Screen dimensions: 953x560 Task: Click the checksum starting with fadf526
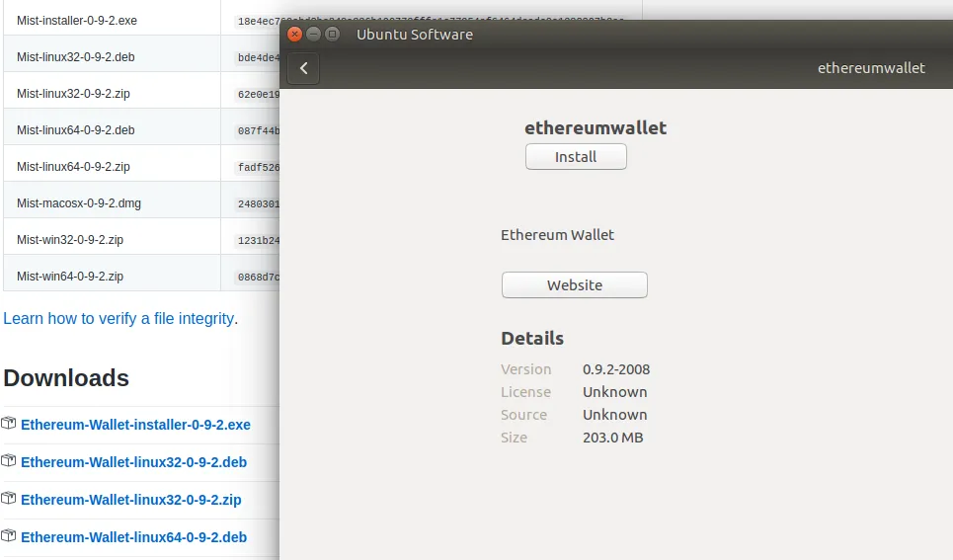[259, 167]
